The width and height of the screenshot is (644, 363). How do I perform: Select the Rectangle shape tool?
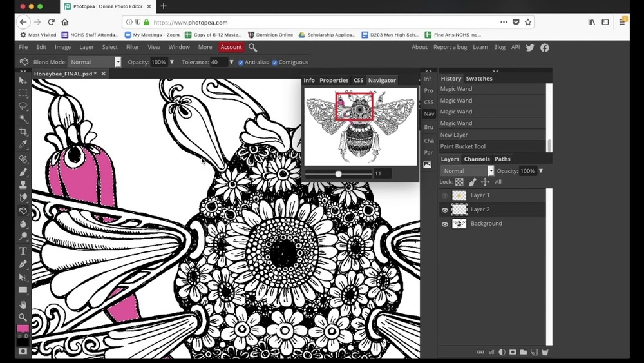point(23,290)
